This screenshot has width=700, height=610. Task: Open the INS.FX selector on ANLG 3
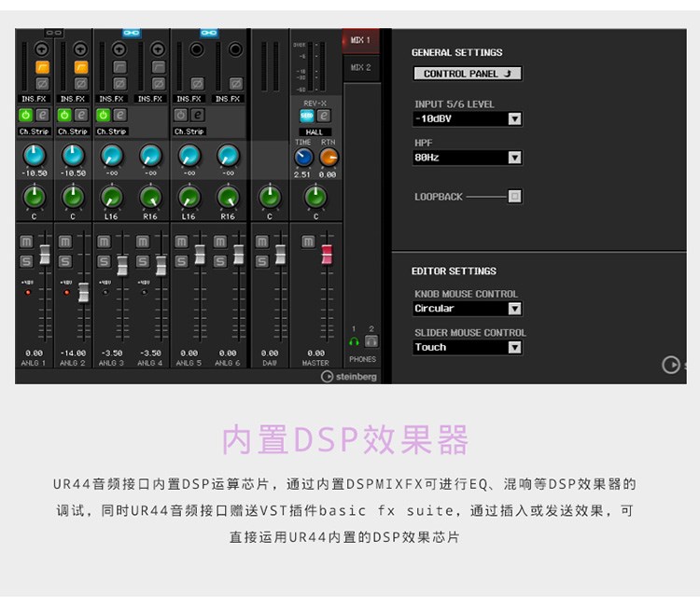[112, 99]
